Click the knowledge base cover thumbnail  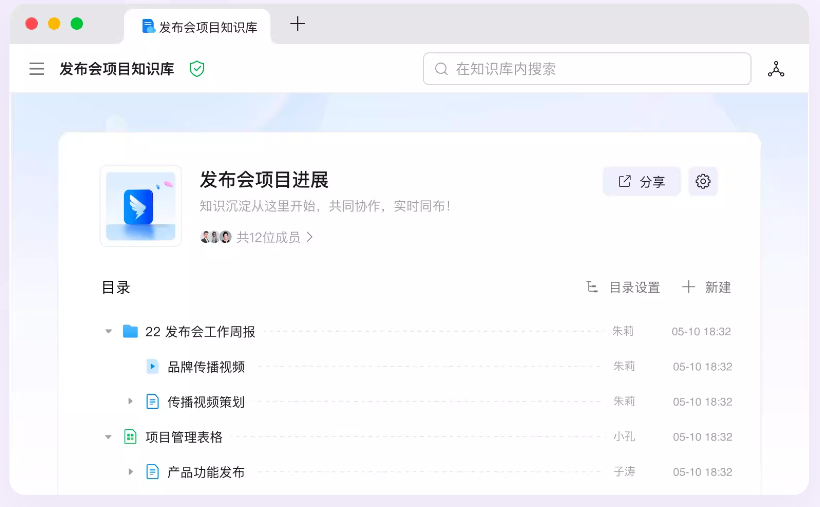[141, 206]
